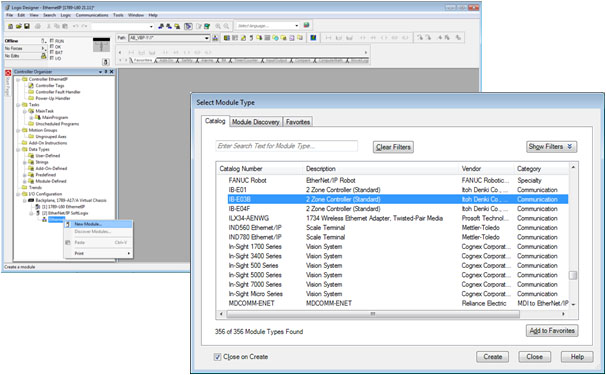Collapse the Data Types folder

(x=18, y=149)
